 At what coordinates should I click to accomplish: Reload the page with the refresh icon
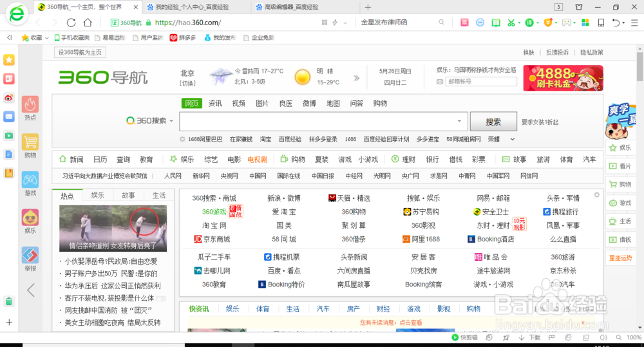click(x=71, y=23)
